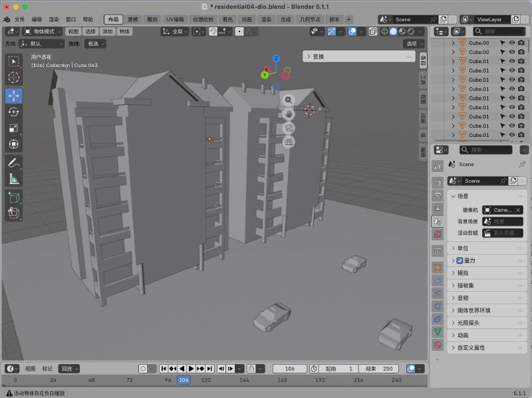The image size is (532, 398).
Task: Select the Rotate tool icon
Action: coord(13,112)
